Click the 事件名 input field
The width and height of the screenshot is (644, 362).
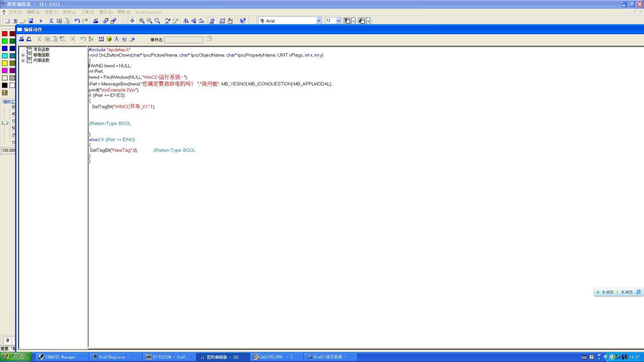184,39
